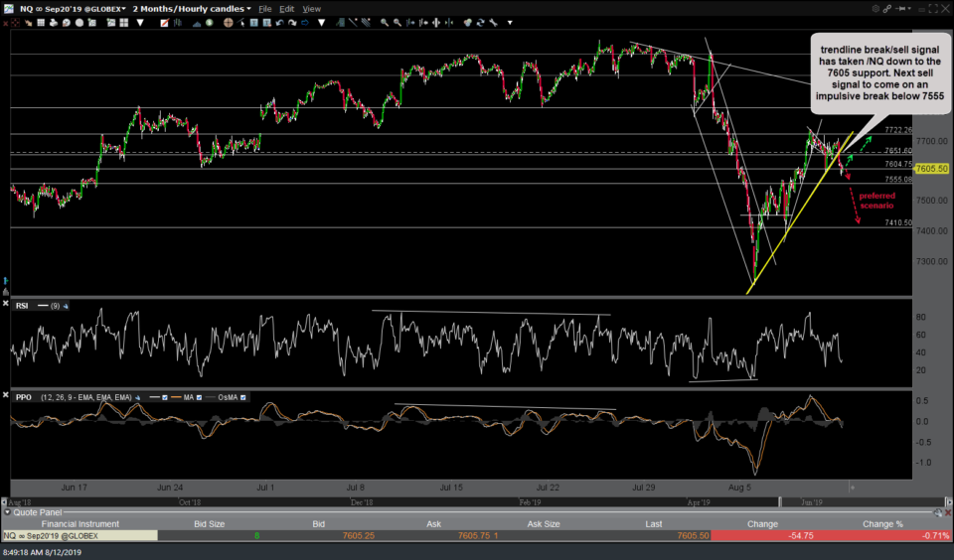Viewport: 954px width, 560px height.
Task: Open the Edit menu
Action: pos(286,9)
